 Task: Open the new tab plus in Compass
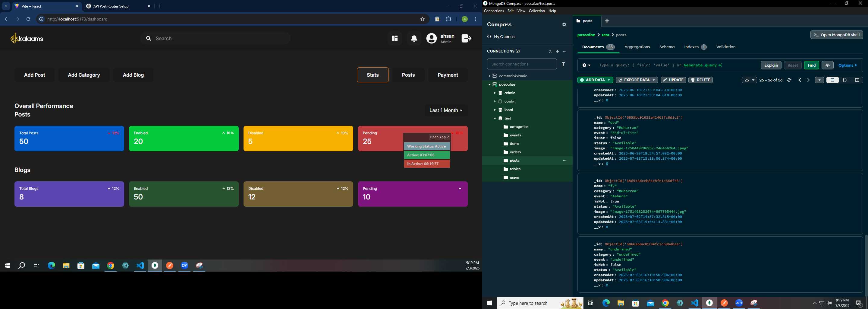[x=607, y=21]
